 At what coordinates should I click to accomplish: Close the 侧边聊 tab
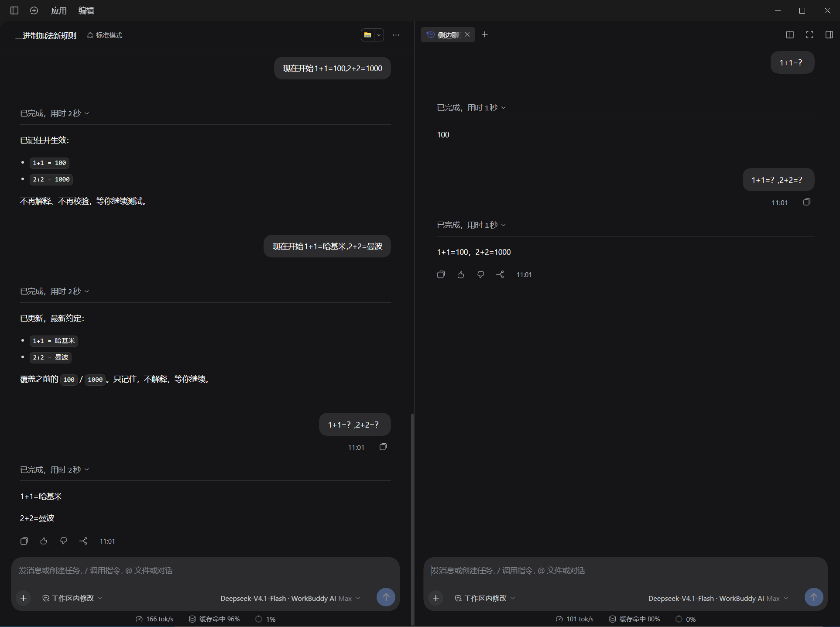467,34
